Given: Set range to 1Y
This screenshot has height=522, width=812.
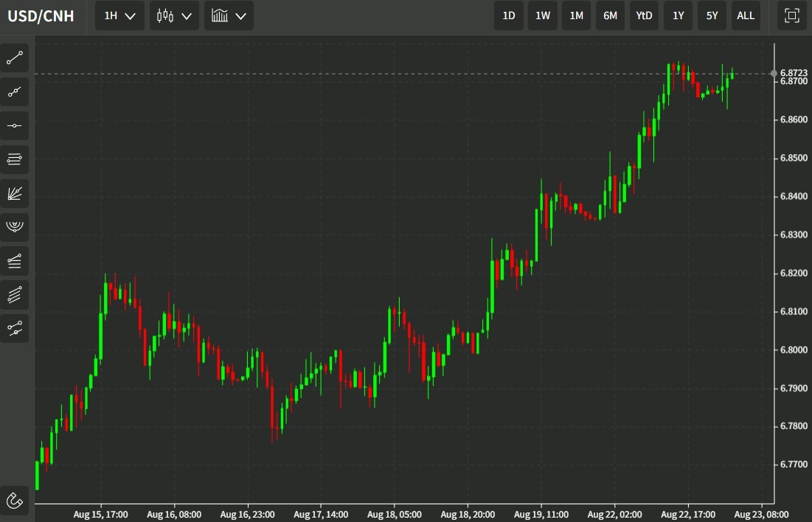Looking at the screenshot, I should [679, 15].
